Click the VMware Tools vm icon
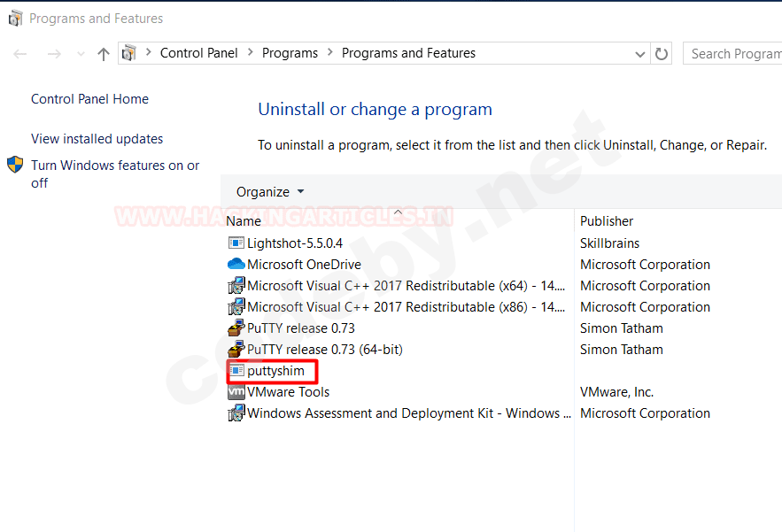This screenshot has width=782, height=532. [x=236, y=392]
